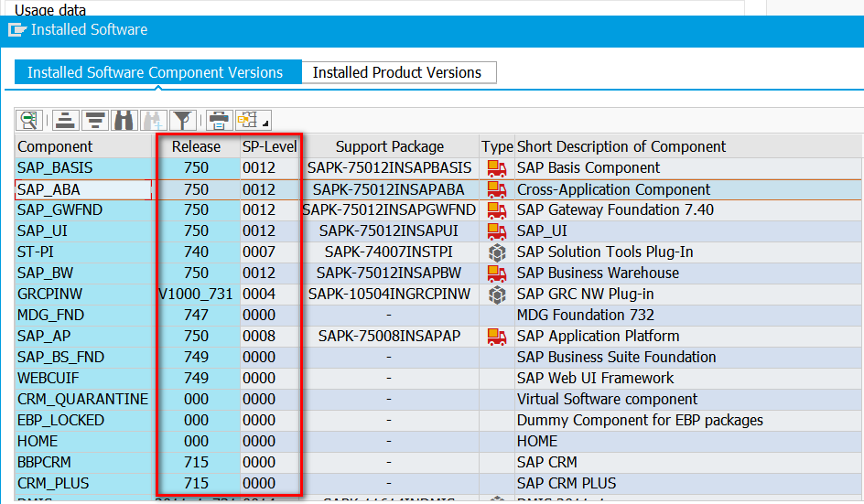864x504 pixels.
Task: Select the SAP_BASIS component cell
Action: pos(84,168)
